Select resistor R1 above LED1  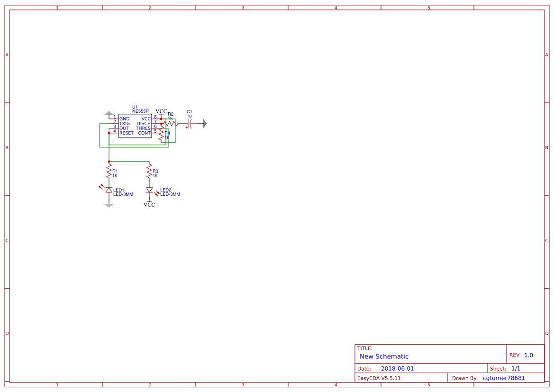[109, 171]
